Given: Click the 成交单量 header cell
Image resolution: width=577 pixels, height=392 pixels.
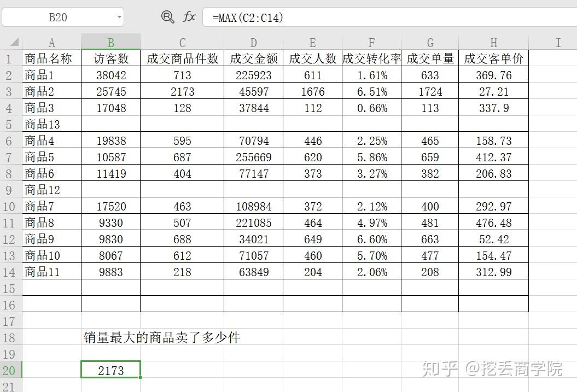Looking at the screenshot, I should coord(430,58).
